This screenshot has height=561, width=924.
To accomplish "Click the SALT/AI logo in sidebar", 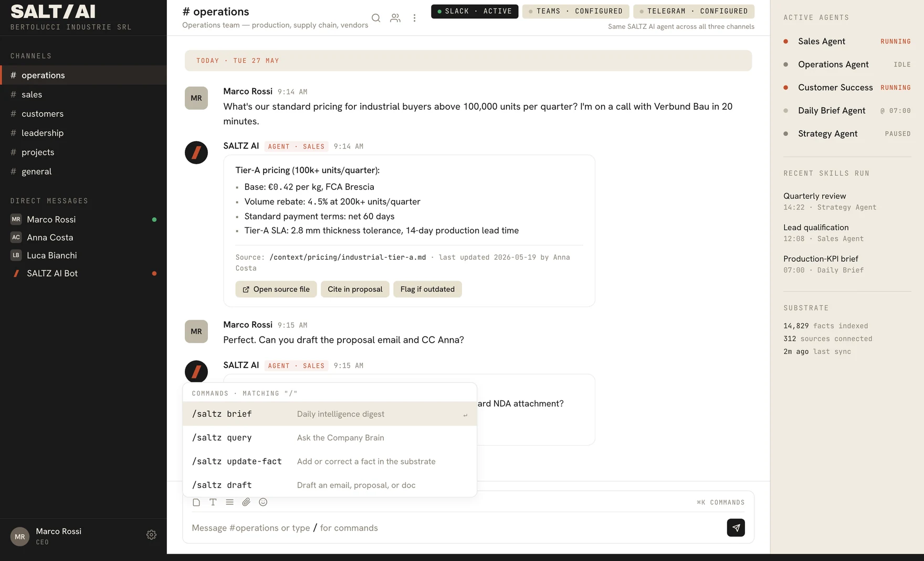I will coord(52,11).
